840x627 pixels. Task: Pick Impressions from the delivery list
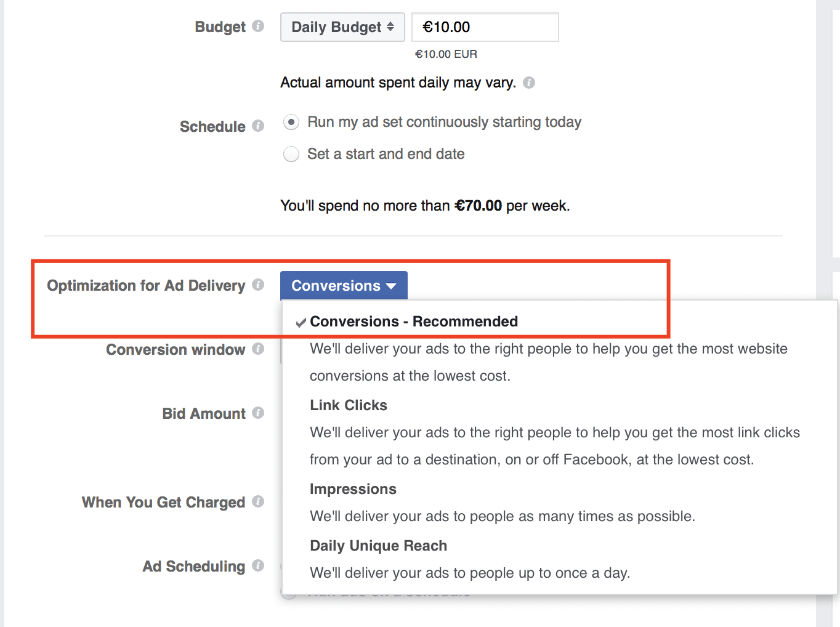353,489
